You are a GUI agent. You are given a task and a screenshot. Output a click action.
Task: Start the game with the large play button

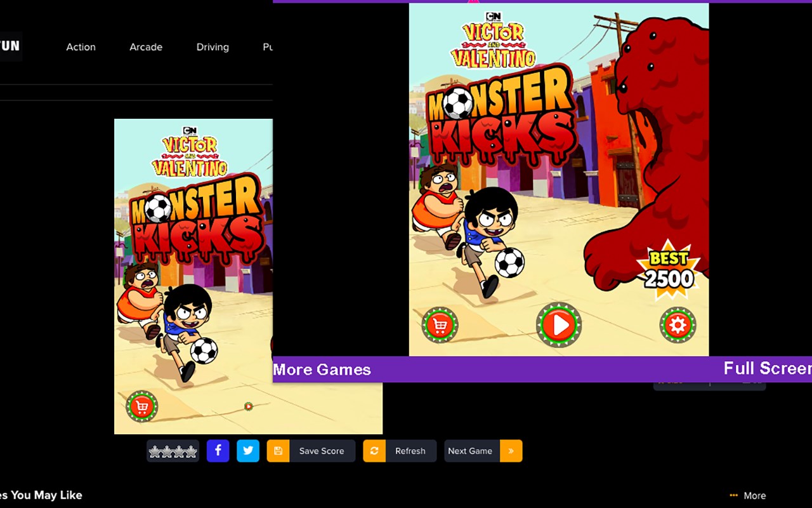pos(559,325)
